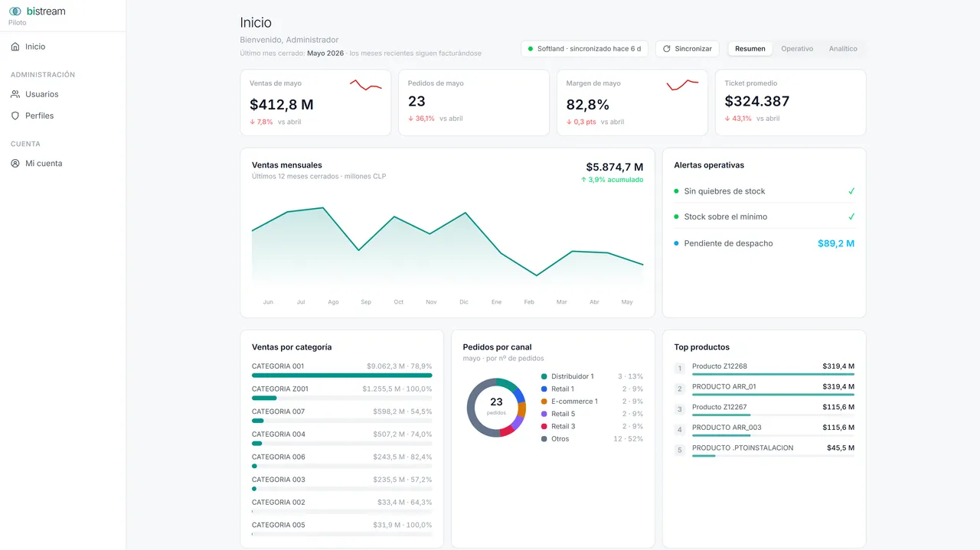Image resolution: width=980 pixels, height=550 pixels.
Task: Click the CATEGORIA Z001 progress bar
Action: 341,398
